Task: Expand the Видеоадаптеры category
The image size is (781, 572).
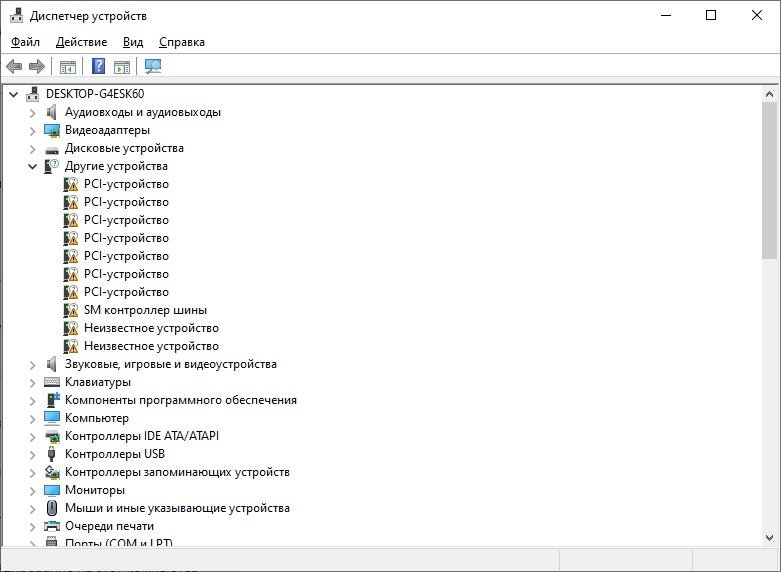Action: (32, 131)
